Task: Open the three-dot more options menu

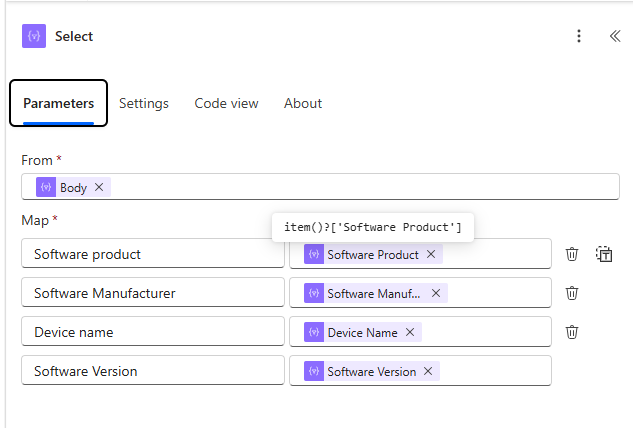Action: click(x=579, y=36)
